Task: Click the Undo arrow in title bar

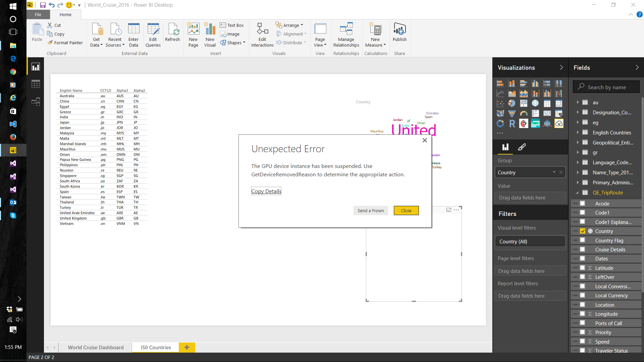Action: [x=52, y=5]
